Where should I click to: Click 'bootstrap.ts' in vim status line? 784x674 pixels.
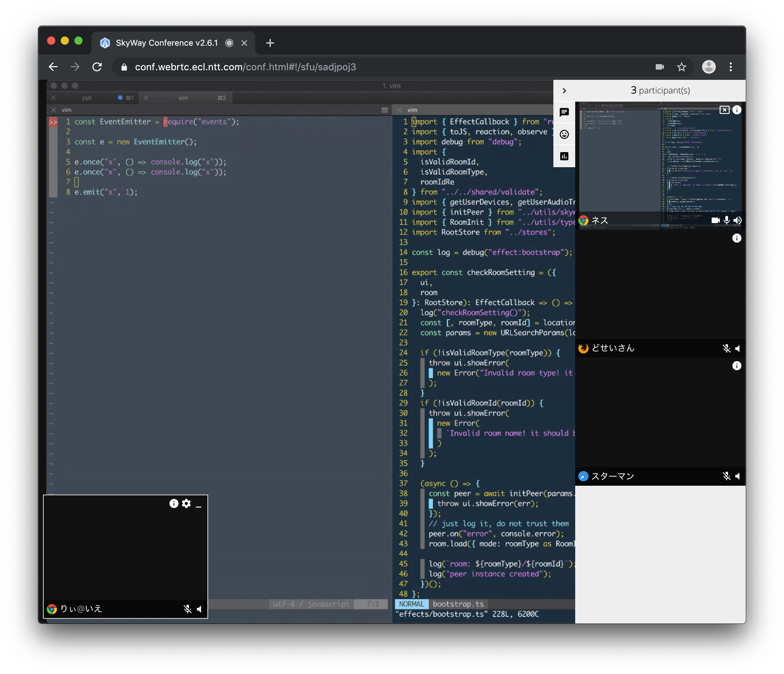[458, 604]
